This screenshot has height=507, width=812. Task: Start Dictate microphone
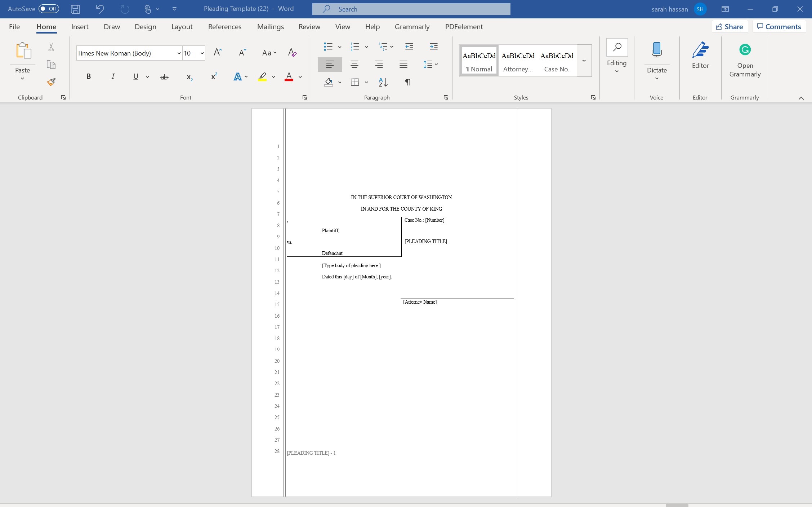[656, 50]
